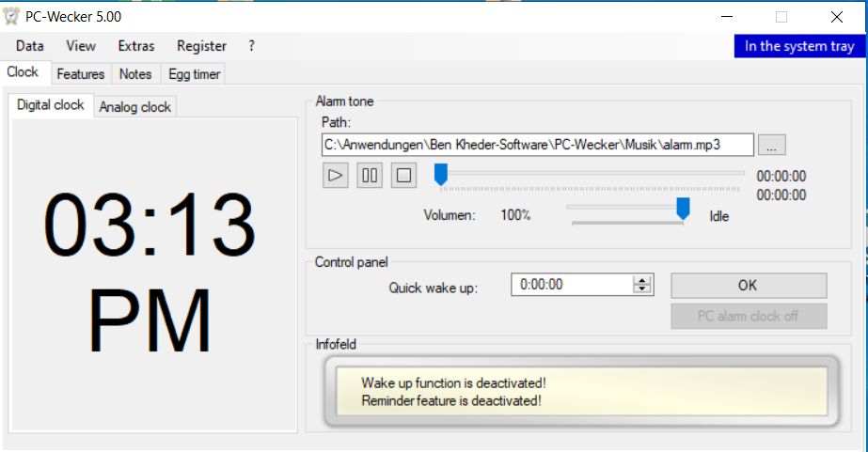
Task: Send app to the system tray
Action: [798, 46]
